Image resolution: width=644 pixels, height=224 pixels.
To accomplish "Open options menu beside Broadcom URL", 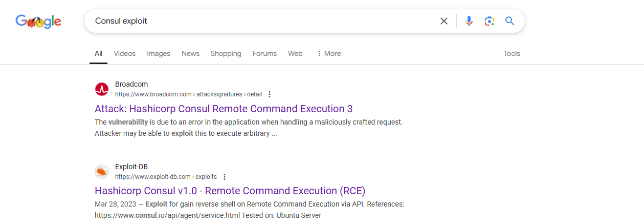I will pyautogui.click(x=270, y=94).
